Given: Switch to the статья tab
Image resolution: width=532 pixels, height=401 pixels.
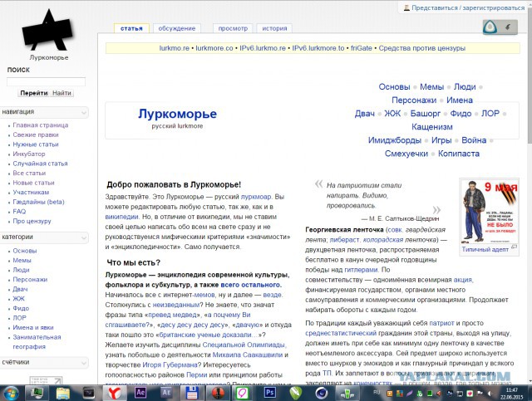Looking at the screenshot, I should (131, 28).
